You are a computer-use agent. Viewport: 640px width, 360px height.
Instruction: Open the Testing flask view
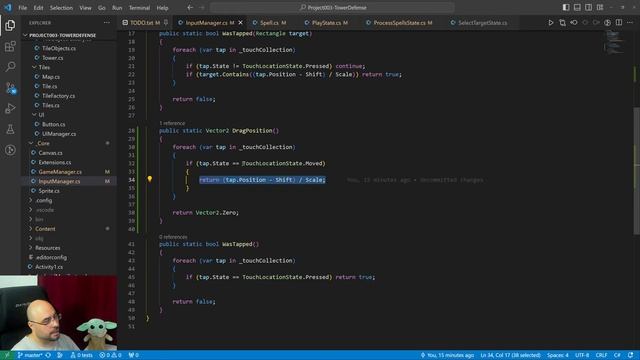pos(10,129)
